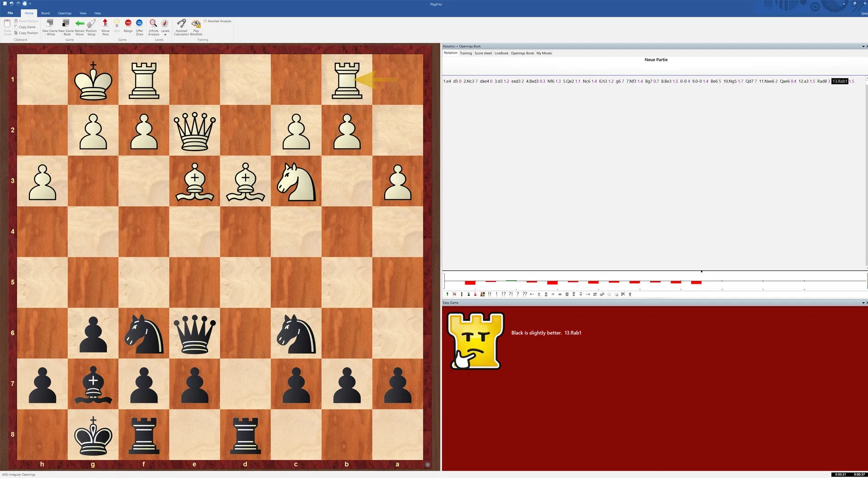Viewport: 868px width, 488px height.
Task: Click the Move Now button
Action: [x=105, y=27]
